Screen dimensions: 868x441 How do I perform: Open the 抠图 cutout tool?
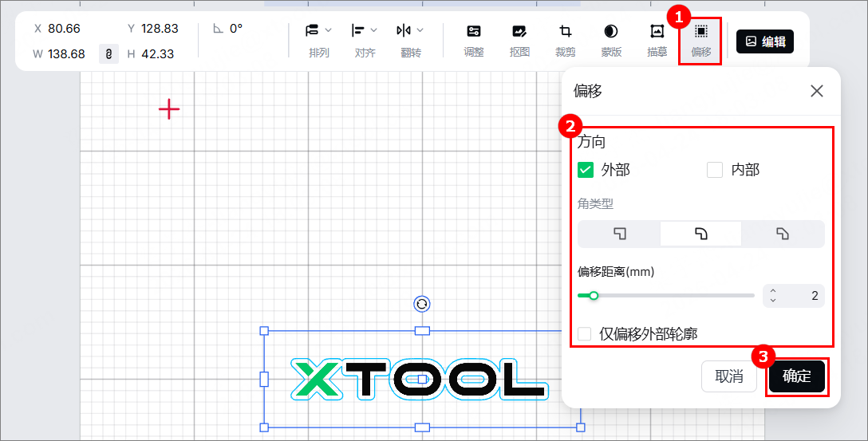pos(519,41)
